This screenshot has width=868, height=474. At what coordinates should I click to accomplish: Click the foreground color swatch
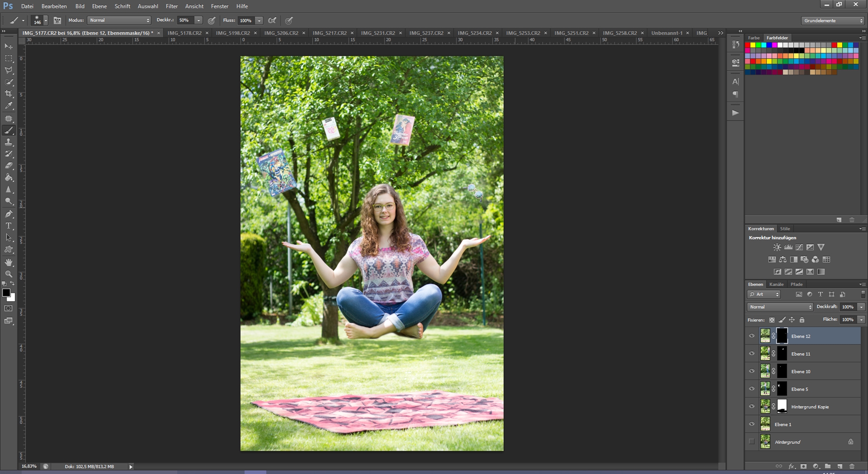6,293
